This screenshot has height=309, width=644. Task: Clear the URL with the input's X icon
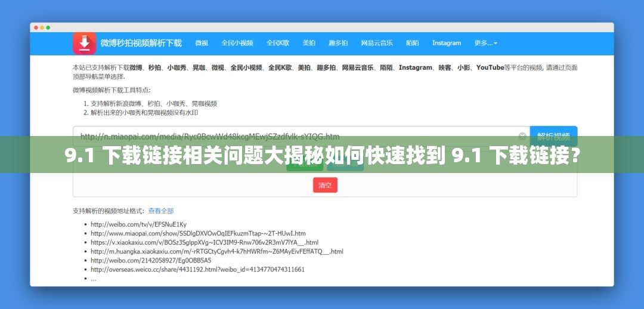[522, 136]
